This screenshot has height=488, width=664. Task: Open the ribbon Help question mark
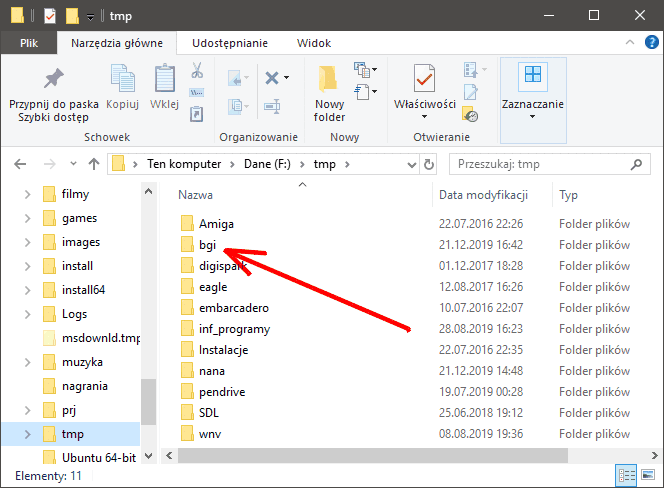[650, 43]
